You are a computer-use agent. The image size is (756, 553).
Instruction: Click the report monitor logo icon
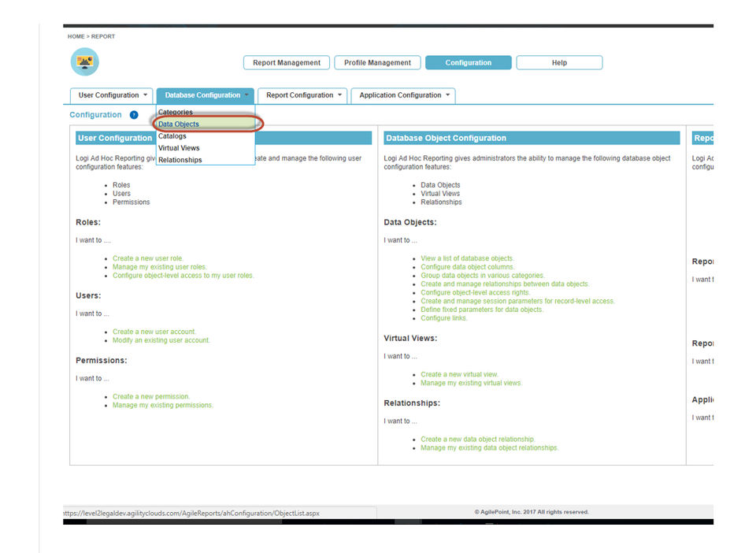[85, 61]
